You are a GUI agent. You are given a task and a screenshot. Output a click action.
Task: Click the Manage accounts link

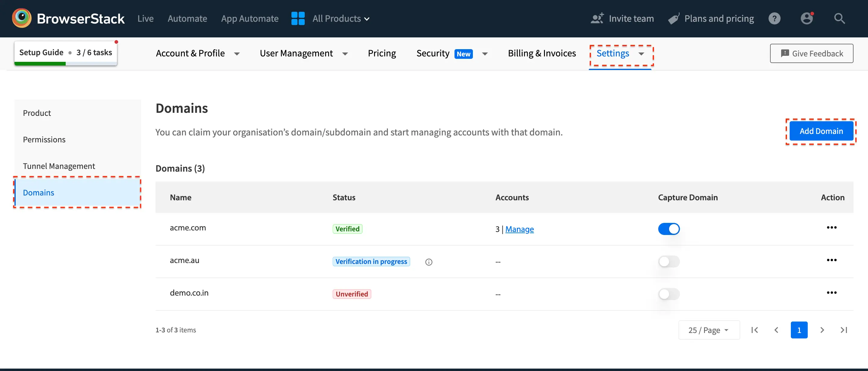(519, 229)
